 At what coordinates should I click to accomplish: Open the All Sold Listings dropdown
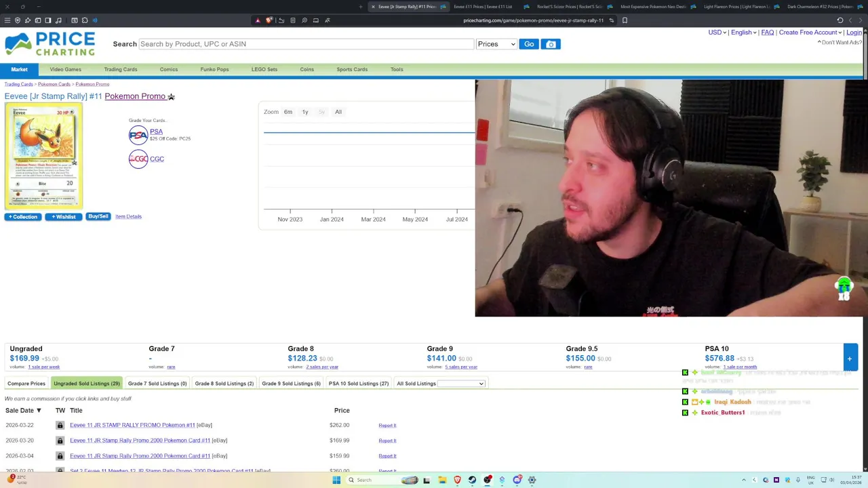pyautogui.click(x=461, y=384)
